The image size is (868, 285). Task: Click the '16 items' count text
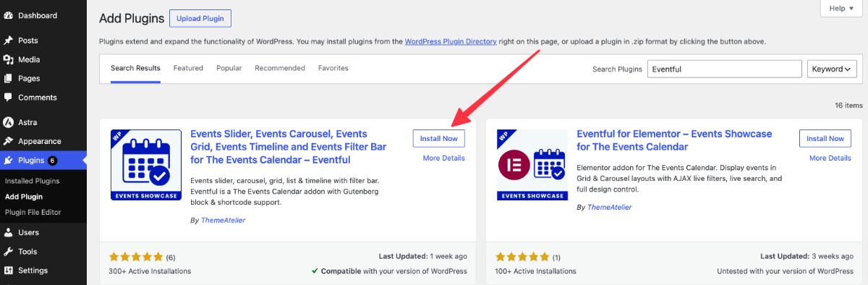pos(848,105)
